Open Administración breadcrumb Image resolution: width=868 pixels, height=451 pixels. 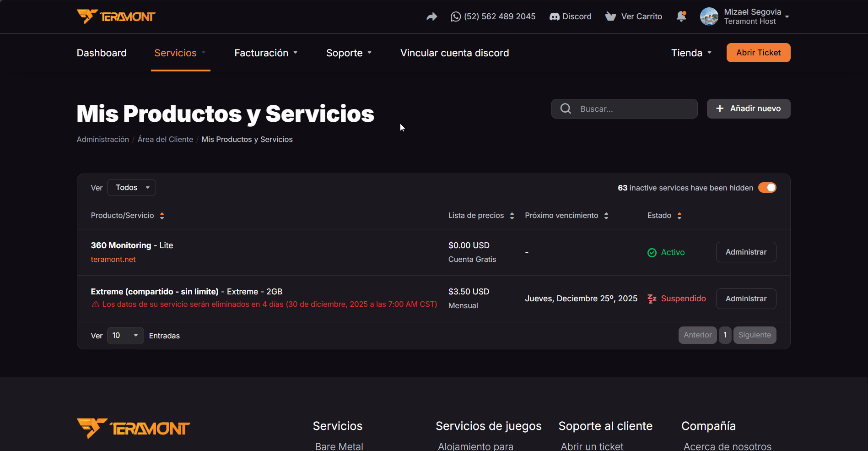click(x=103, y=139)
